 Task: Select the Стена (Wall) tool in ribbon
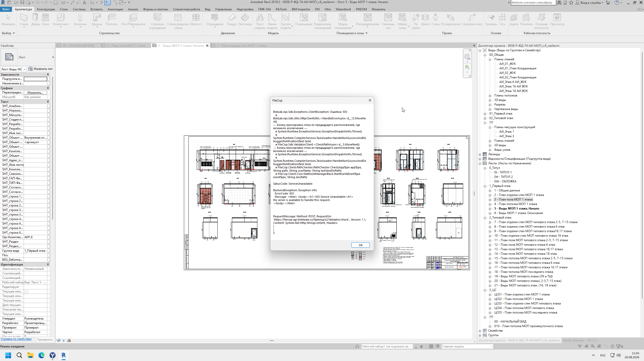(x=24, y=20)
